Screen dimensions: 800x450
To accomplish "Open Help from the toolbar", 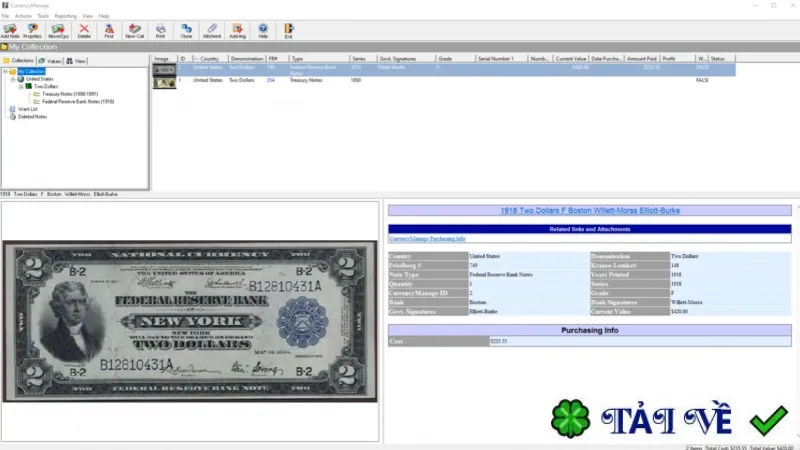I will tap(263, 31).
